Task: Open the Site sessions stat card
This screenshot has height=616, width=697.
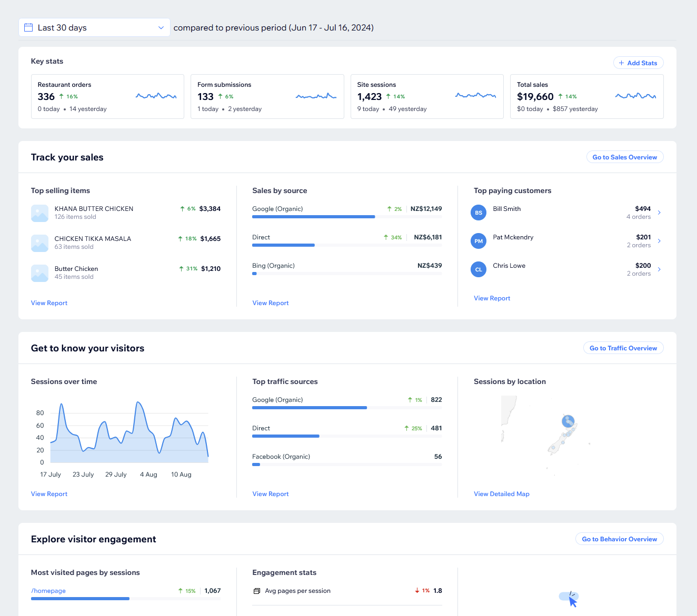Action: [427, 96]
